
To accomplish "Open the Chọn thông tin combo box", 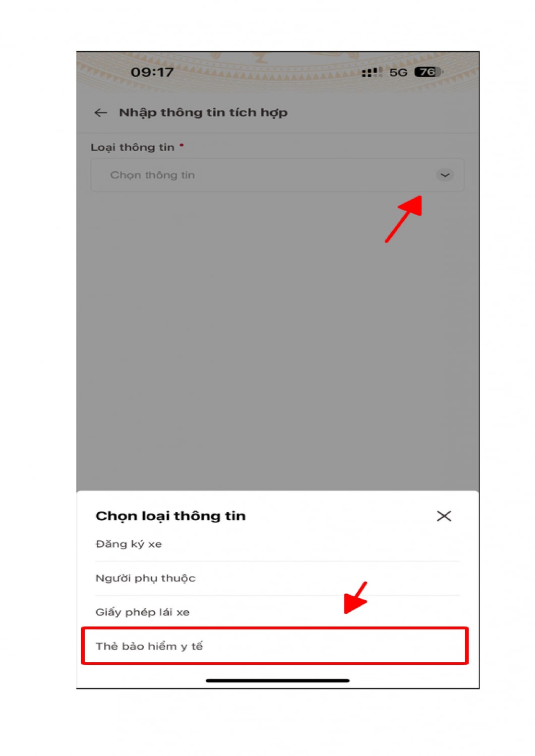I will [x=277, y=175].
